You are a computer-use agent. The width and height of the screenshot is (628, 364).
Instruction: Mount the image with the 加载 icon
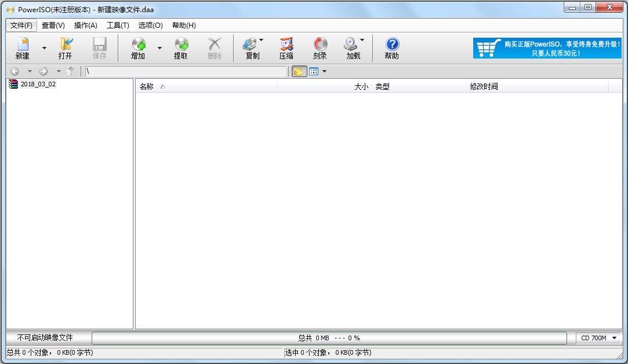tap(350, 48)
